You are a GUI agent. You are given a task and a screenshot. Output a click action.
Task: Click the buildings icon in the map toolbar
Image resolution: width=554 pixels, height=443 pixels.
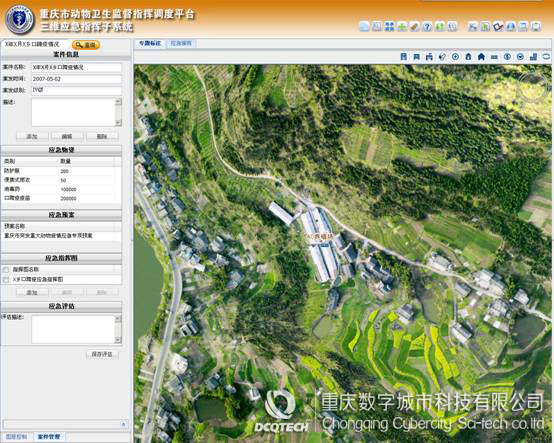pyautogui.click(x=533, y=57)
